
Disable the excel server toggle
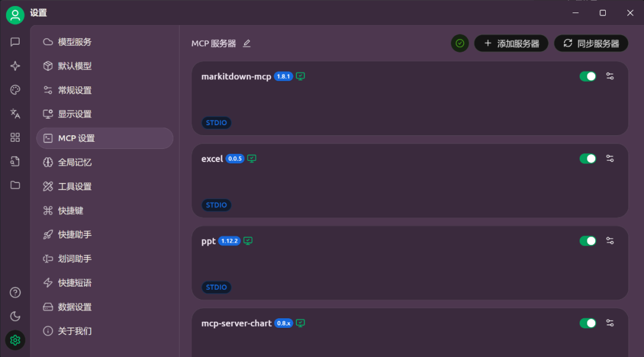coord(588,159)
